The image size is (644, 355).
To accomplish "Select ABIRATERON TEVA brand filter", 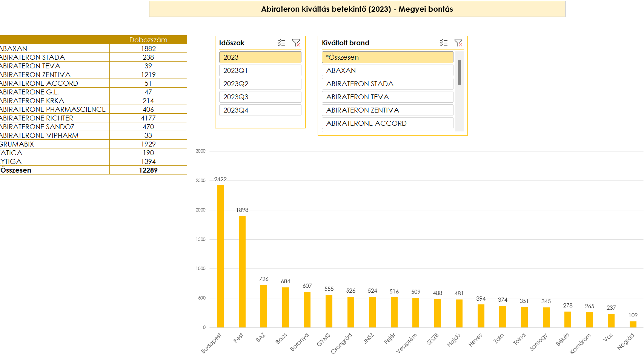I will (387, 97).
